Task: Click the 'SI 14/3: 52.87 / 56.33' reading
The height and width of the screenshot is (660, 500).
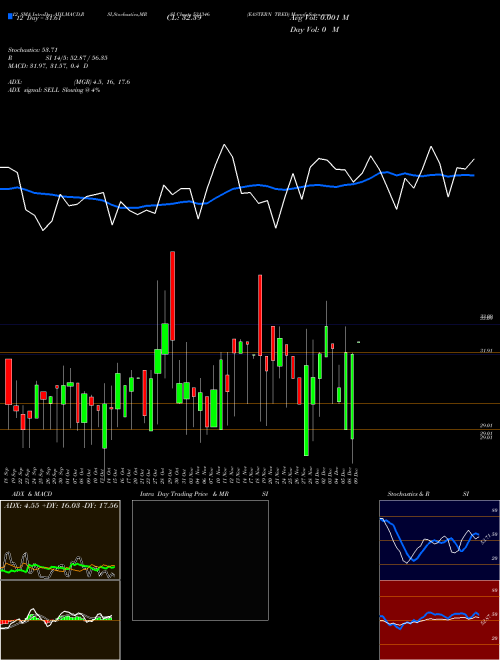Action: 77,58
